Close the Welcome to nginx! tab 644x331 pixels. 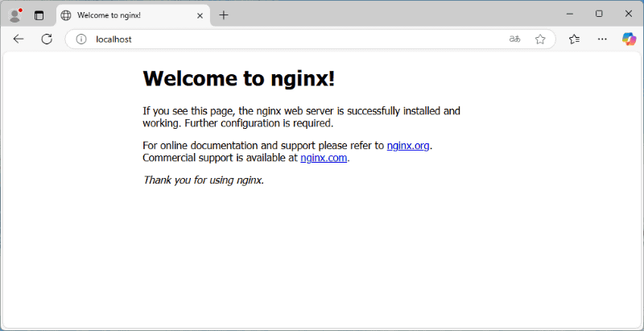(x=200, y=15)
